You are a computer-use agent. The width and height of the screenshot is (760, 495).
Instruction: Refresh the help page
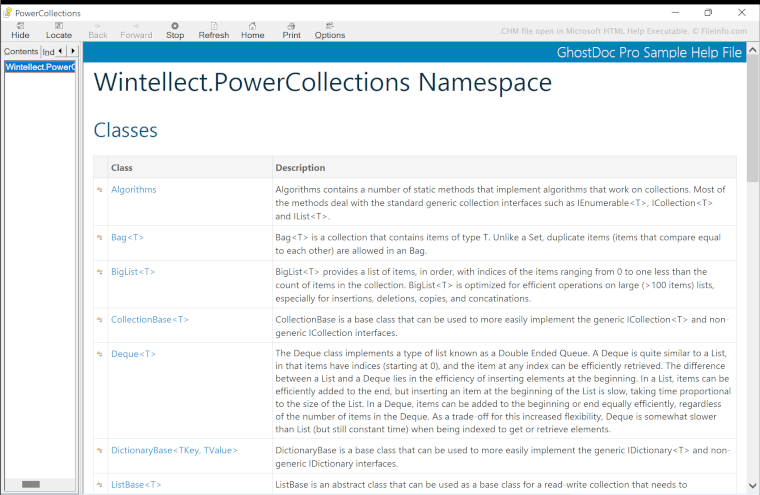click(x=214, y=31)
